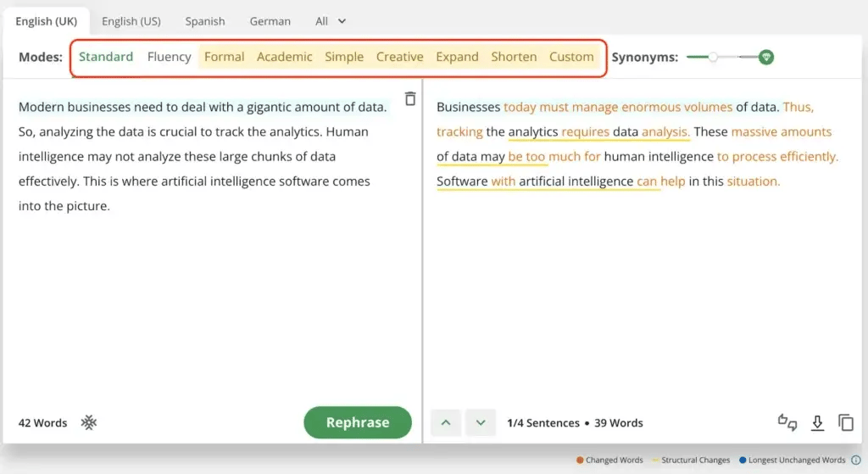The image size is (868, 474).
Task: Click the snowflake freeze words icon
Action: coord(89,422)
